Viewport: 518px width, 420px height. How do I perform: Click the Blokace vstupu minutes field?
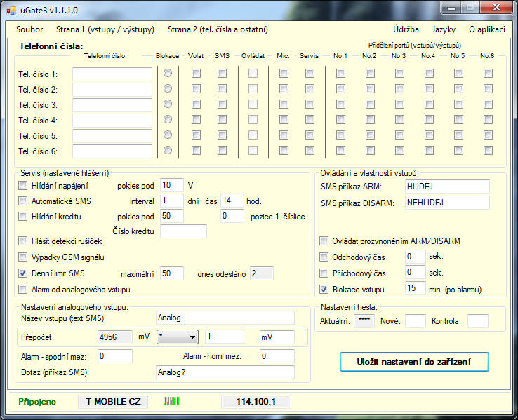pos(416,288)
